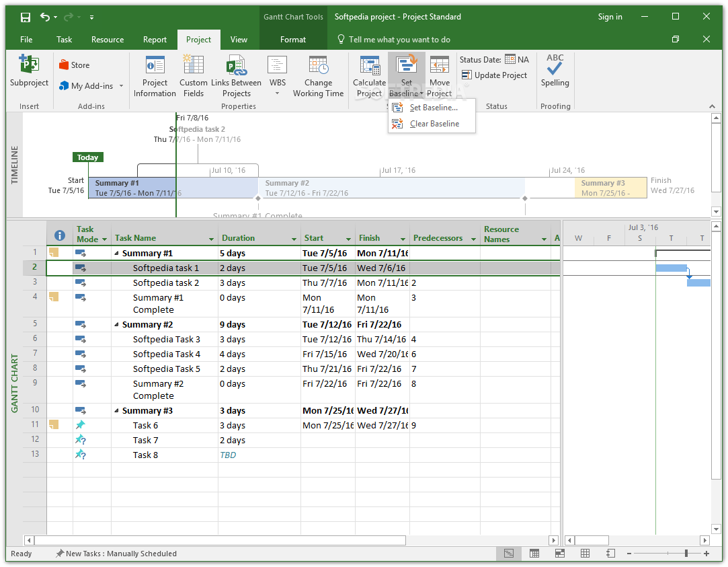Click zoom in plus button
The height and width of the screenshot is (567, 728).
coord(706,554)
